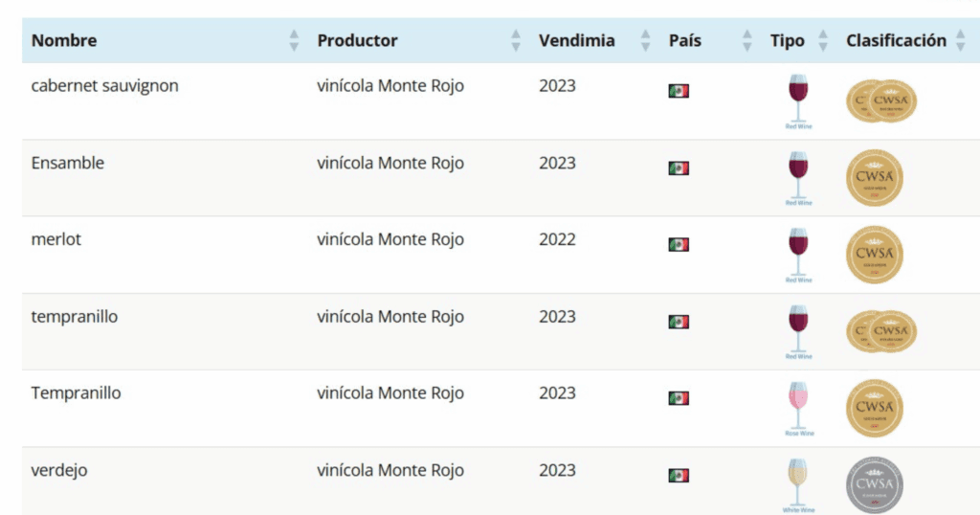Click the Mexico flag in the verdejo row
The width and height of the screenshot is (980, 515).
click(679, 475)
